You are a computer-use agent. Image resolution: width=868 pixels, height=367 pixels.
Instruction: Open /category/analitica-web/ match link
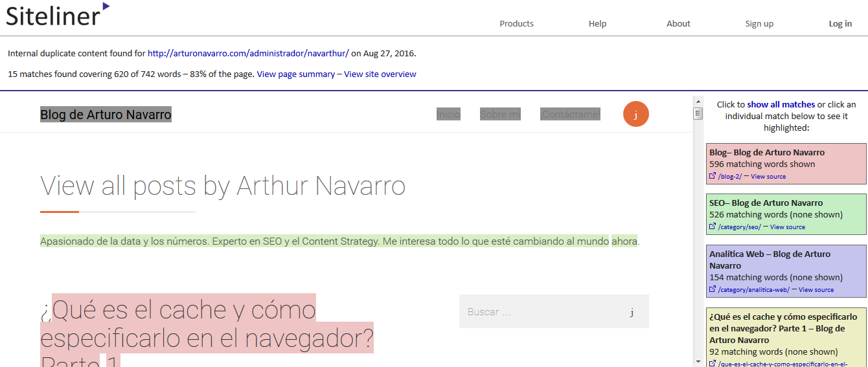click(x=754, y=289)
